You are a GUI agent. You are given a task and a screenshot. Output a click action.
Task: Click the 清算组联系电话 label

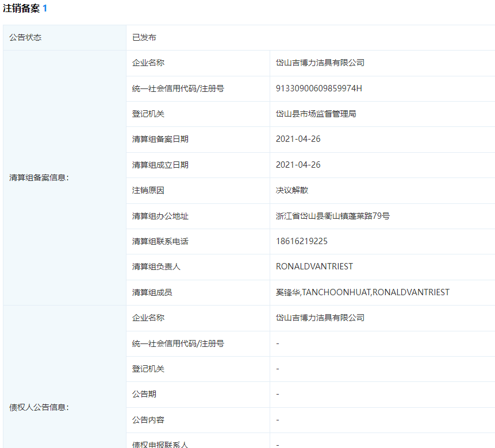(160, 241)
